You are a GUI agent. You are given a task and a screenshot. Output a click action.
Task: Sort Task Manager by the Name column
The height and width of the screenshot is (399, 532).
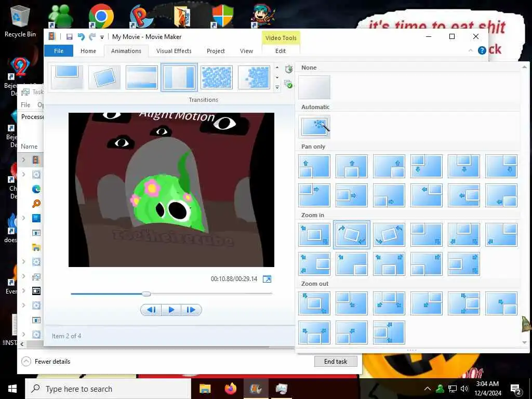click(x=29, y=147)
